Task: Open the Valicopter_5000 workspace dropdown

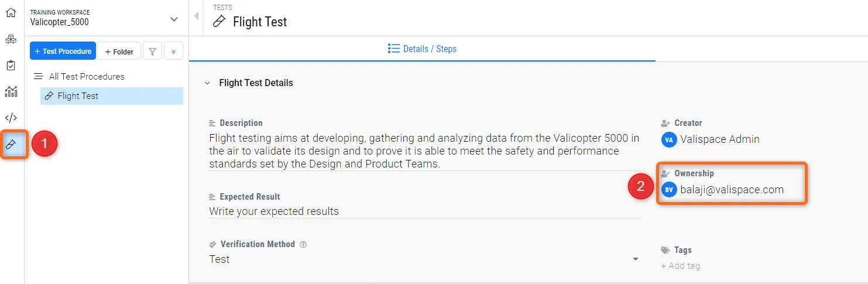Action: [174, 19]
